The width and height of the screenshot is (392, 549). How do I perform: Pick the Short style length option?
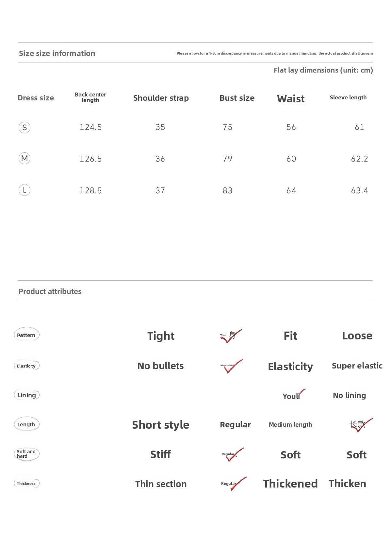[160, 425]
